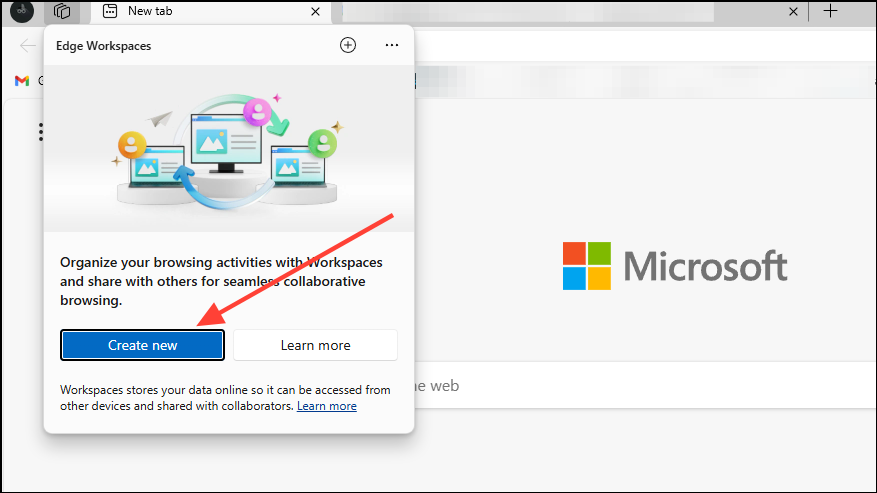
Task: Select the New tab tab
Action: 213,11
